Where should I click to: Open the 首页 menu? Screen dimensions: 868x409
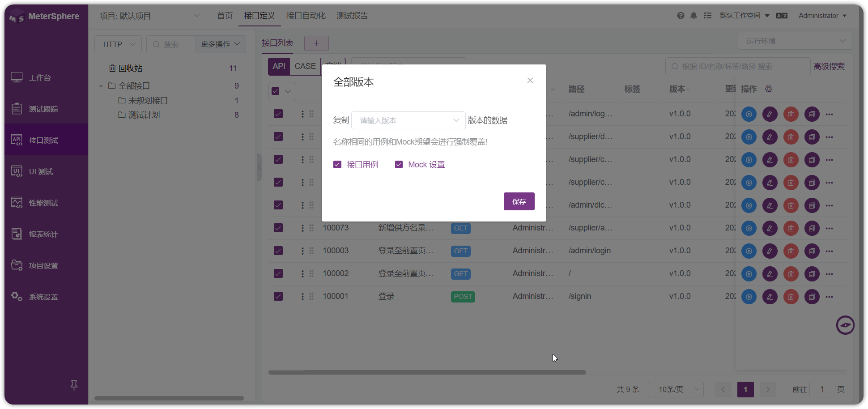225,16
